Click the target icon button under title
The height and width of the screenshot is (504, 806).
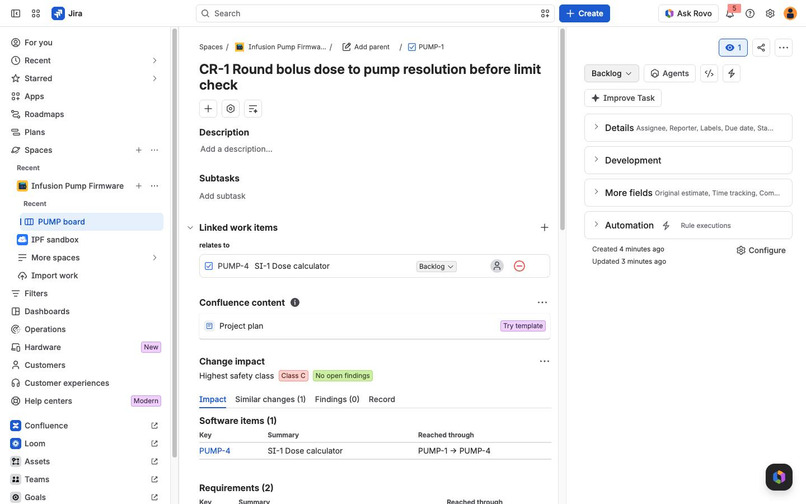coord(230,109)
